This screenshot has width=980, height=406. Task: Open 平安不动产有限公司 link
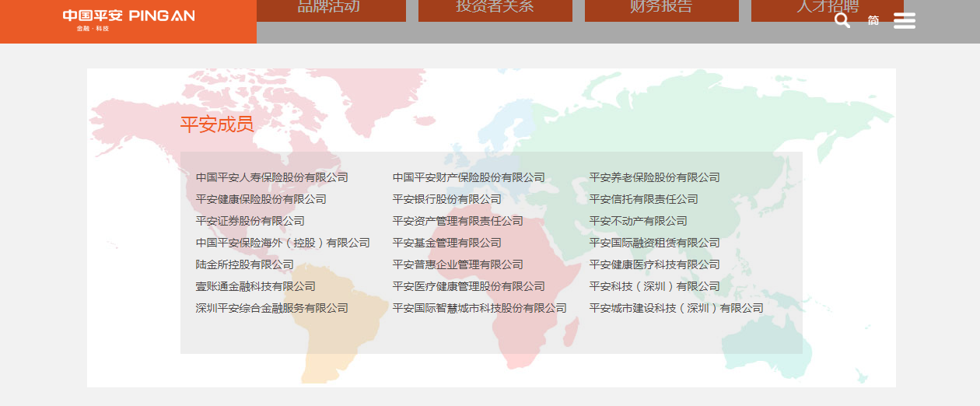639,221
